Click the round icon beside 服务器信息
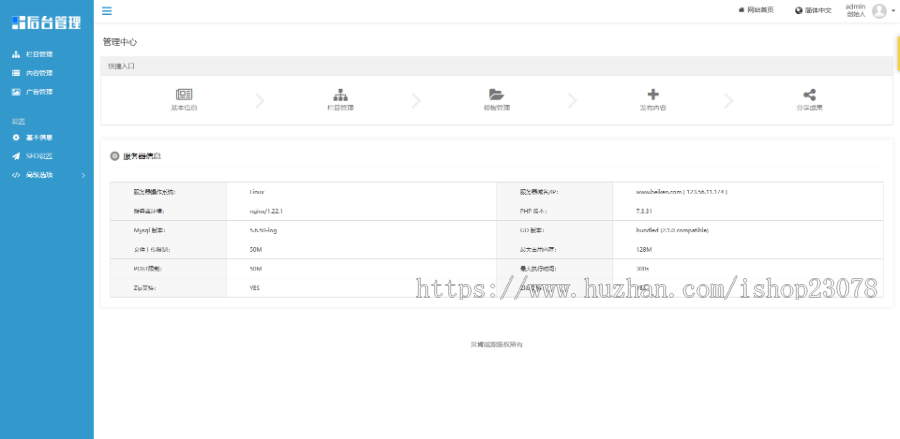 point(115,156)
